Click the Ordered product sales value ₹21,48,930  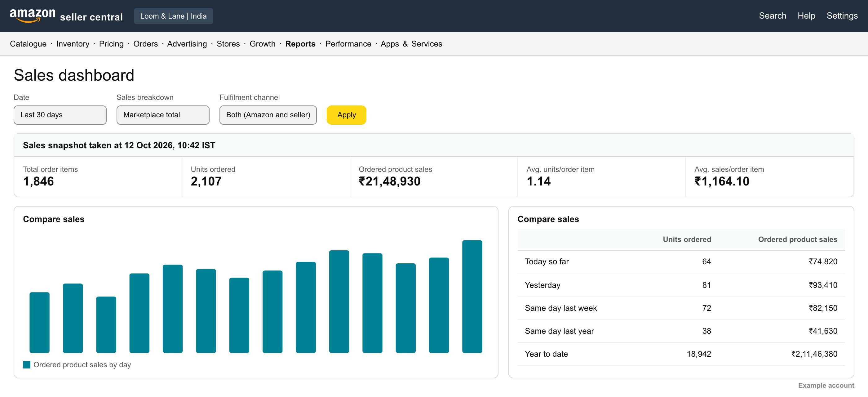pyautogui.click(x=390, y=181)
